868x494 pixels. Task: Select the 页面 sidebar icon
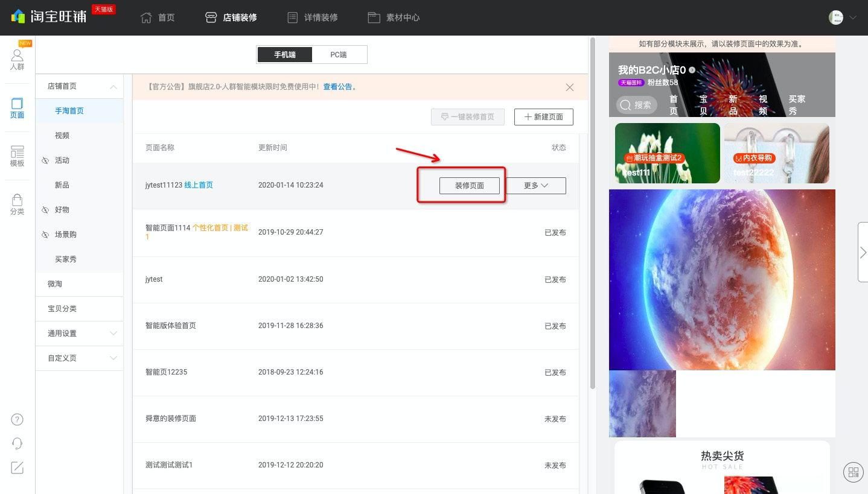click(17, 109)
